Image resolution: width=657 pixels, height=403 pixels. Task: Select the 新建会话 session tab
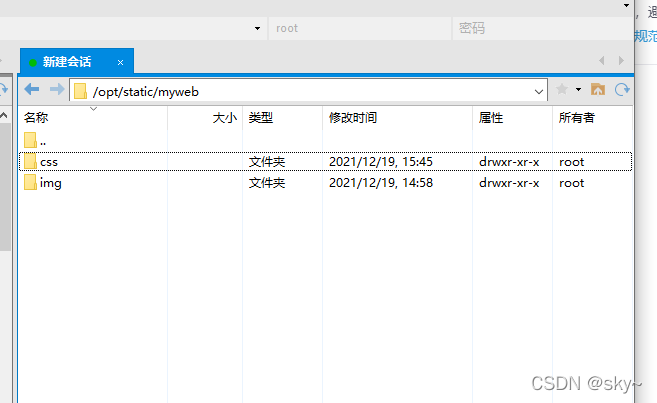coord(77,62)
